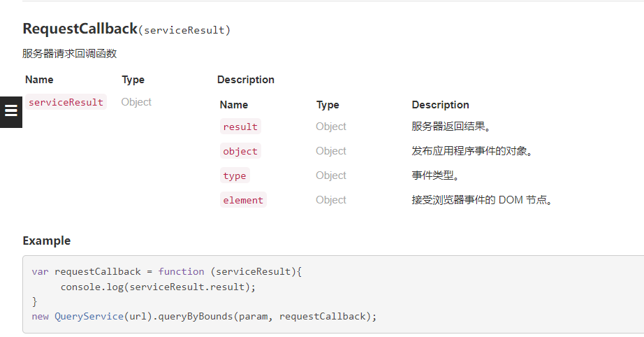Click the Example heading
The height and width of the screenshot is (337, 644).
(46, 241)
